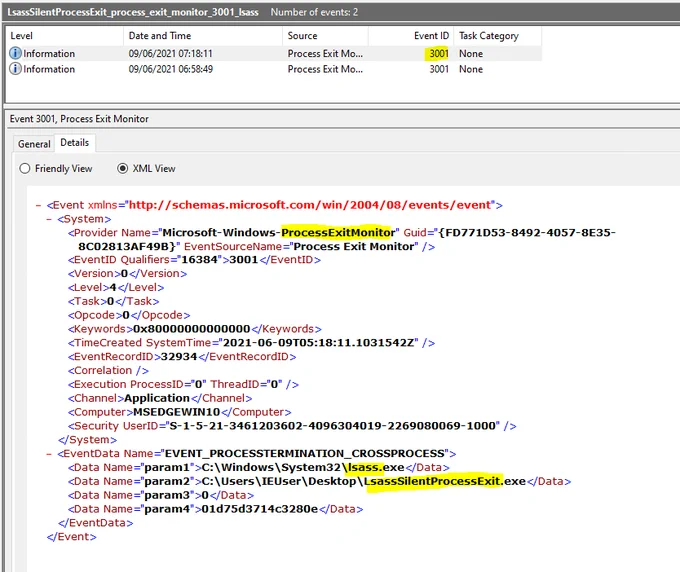The image size is (680, 572).
Task: Click the Event 3001, Process Exit Monitor header
Action: tap(79, 119)
